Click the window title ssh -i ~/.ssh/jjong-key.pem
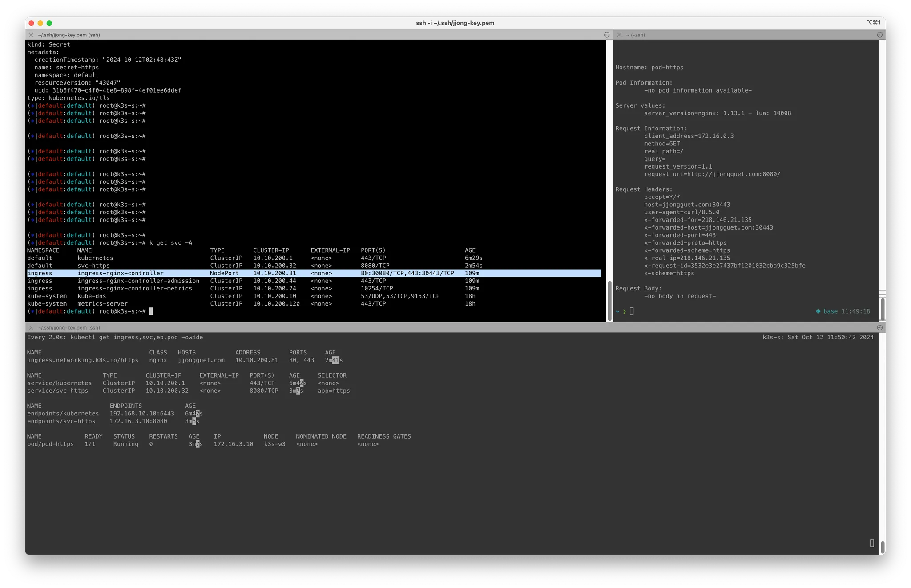The width and height of the screenshot is (911, 588). click(455, 23)
